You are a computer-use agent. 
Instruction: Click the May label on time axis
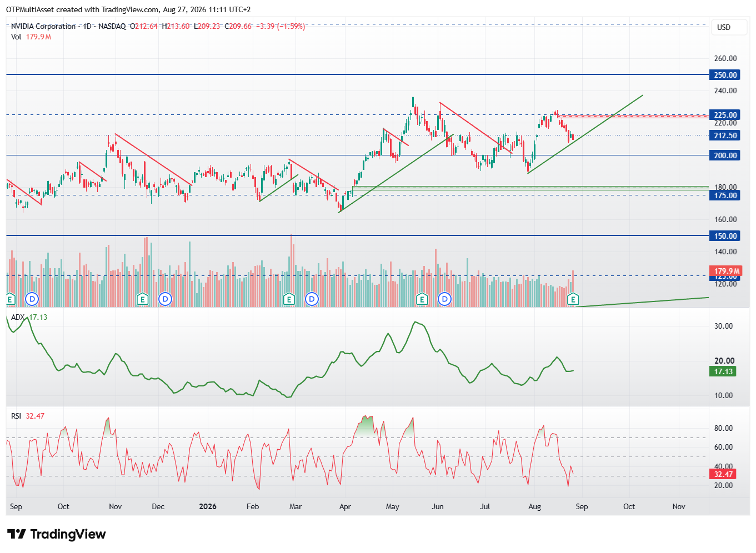[392, 506]
